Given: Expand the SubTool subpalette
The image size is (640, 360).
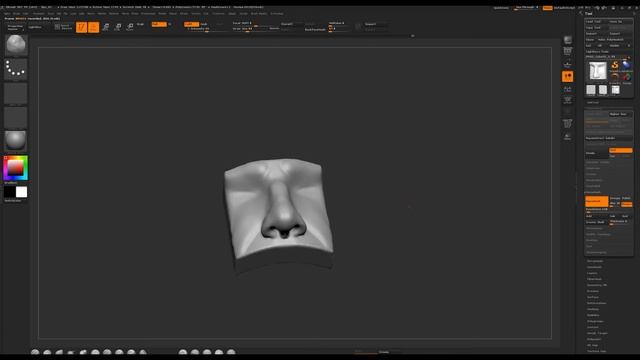Looking at the screenshot, I should [593, 102].
